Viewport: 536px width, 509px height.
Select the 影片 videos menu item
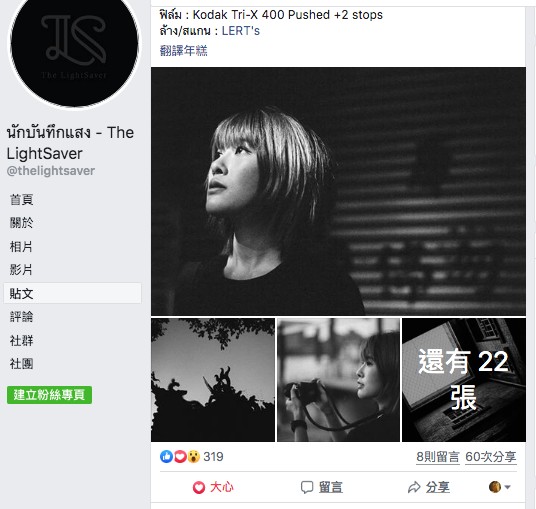[x=21, y=270]
